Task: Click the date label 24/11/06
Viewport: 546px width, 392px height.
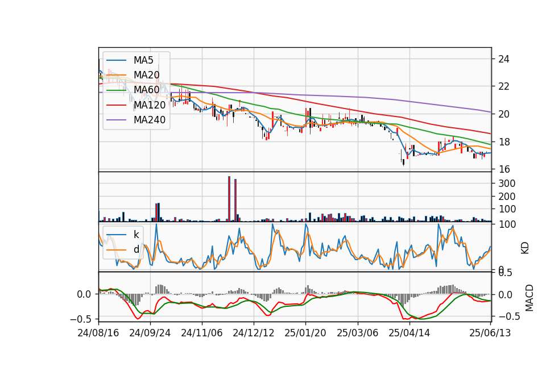Action: [x=201, y=333]
